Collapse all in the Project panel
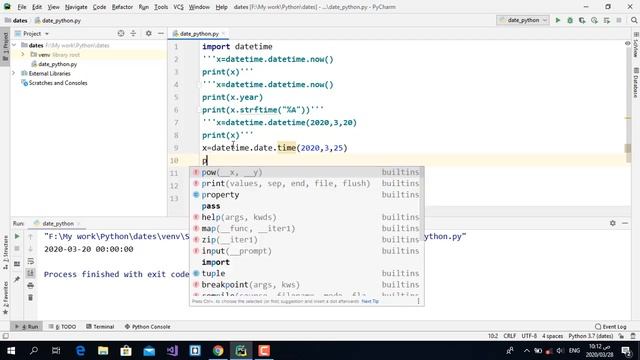Viewport: 640px width, 360px height. [x=133, y=33]
